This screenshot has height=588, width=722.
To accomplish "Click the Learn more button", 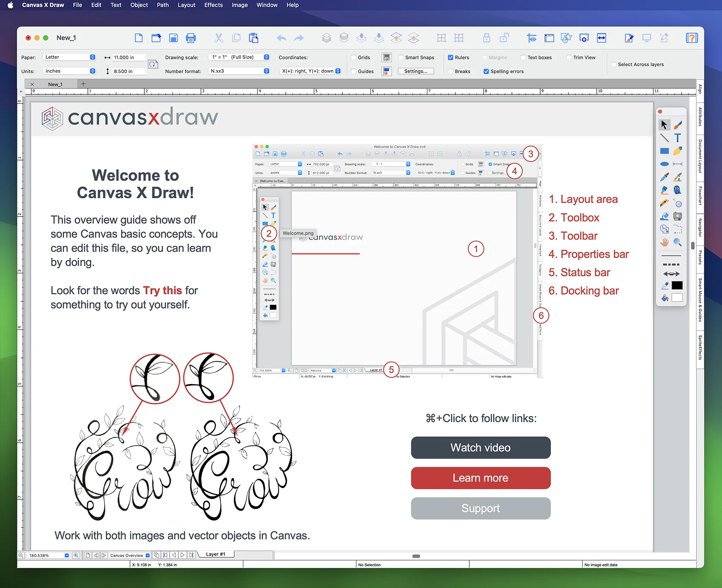I will pyautogui.click(x=481, y=478).
